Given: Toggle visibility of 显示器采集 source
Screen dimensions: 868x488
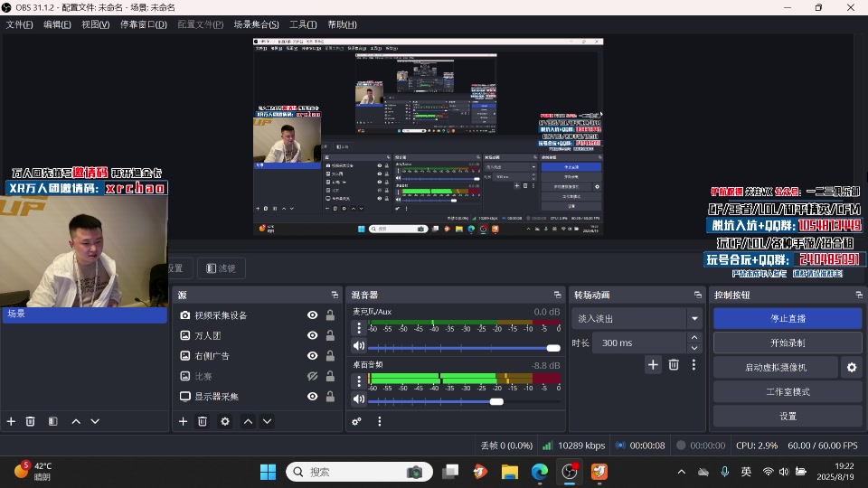Looking at the screenshot, I should (312, 396).
